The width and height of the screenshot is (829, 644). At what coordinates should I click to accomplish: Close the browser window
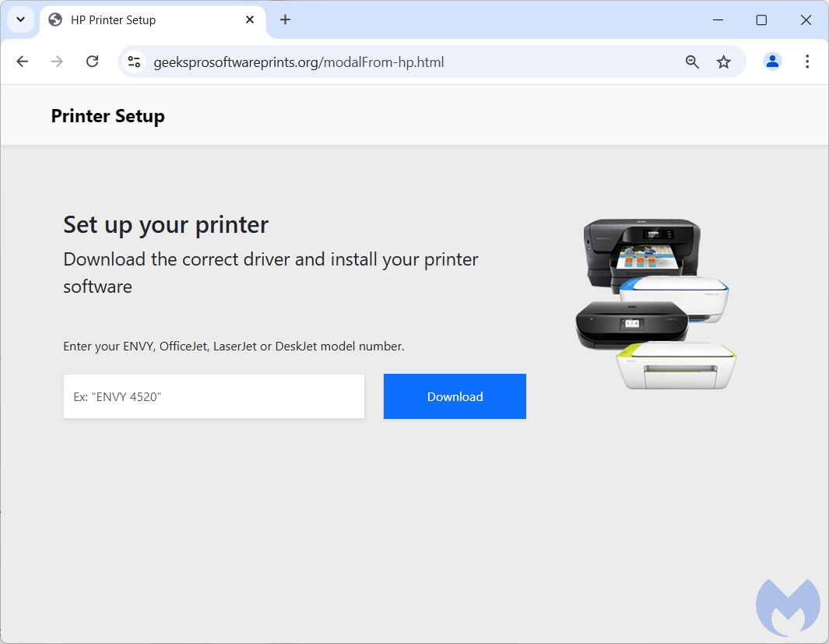806,20
